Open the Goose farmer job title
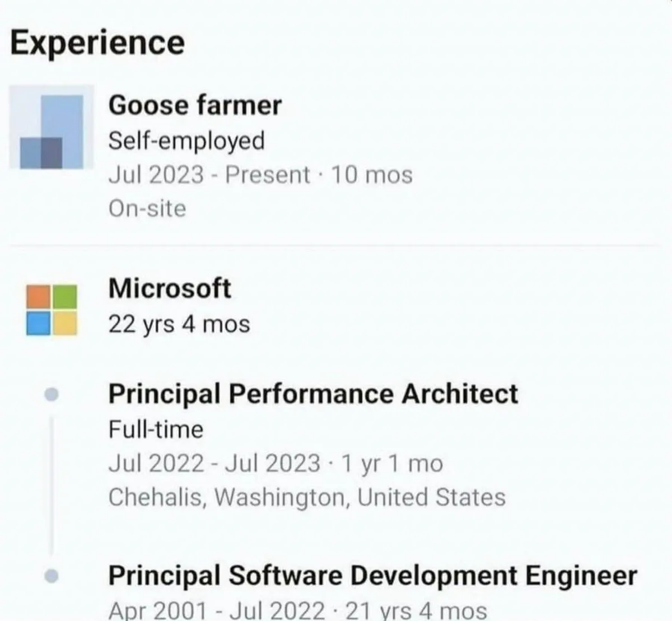The height and width of the screenshot is (621, 672). 195,105
